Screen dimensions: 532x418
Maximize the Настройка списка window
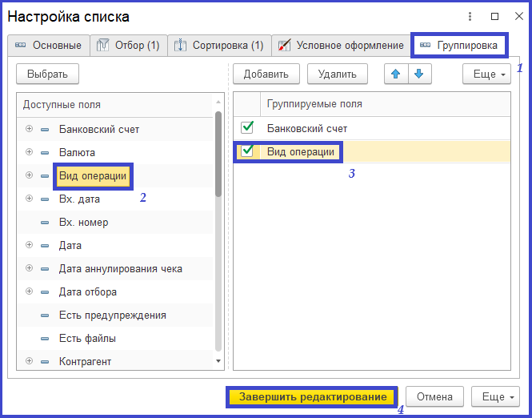[494, 16]
